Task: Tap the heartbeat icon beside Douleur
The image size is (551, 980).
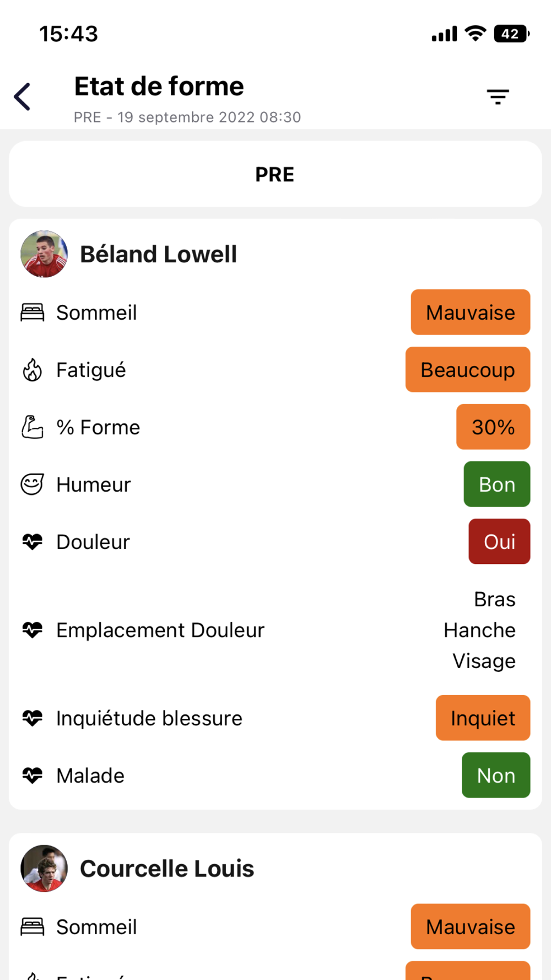Action: pos(33,542)
